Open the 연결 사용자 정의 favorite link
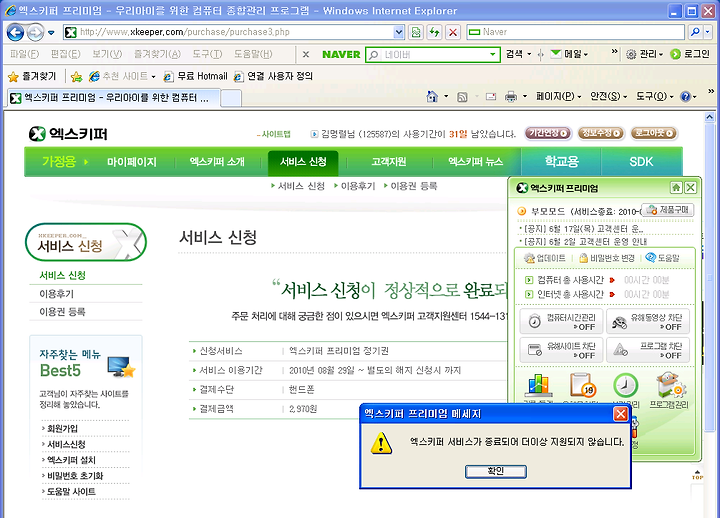 pos(273,76)
